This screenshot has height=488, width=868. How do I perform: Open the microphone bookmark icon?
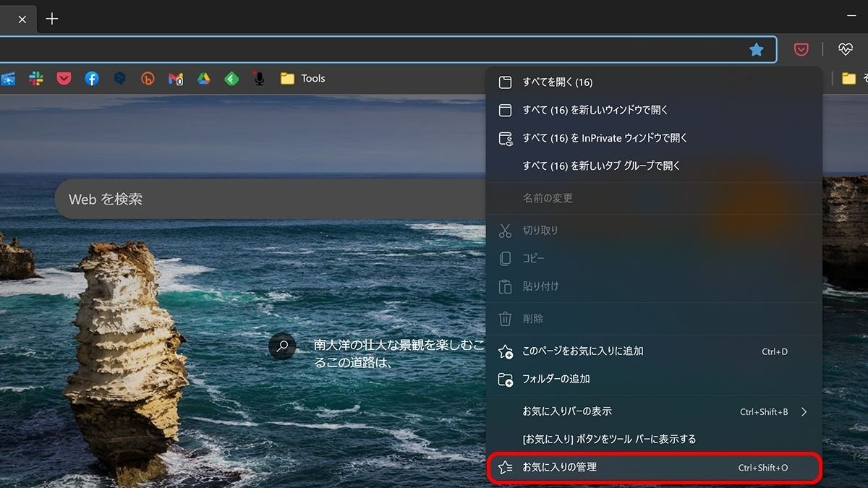coord(259,79)
